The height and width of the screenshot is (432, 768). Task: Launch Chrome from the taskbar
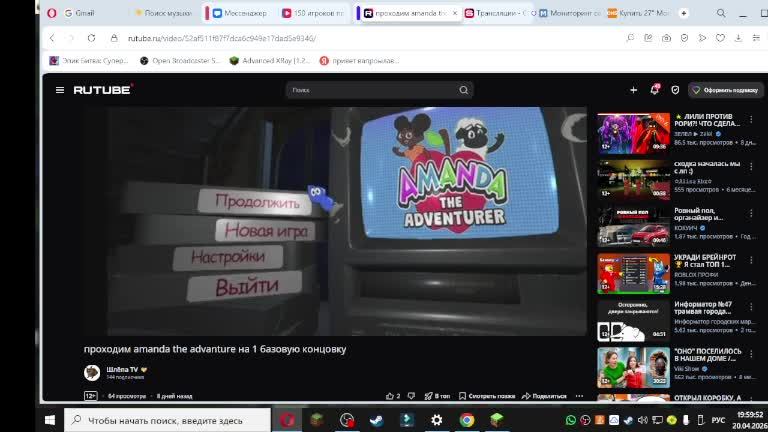coord(467,420)
